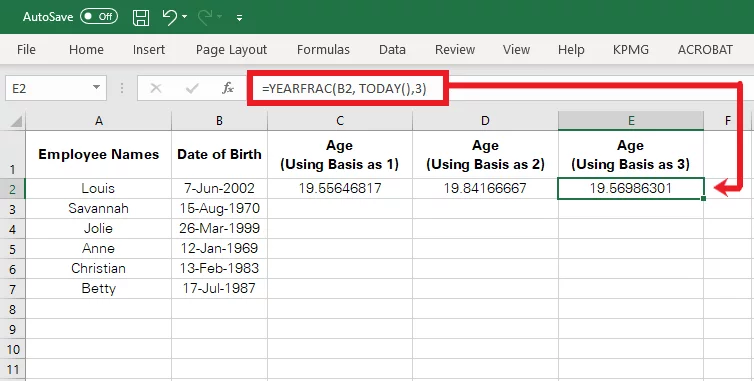Click the Date of Birth header cell
This screenshot has height=381, width=754.
coord(219,154)
